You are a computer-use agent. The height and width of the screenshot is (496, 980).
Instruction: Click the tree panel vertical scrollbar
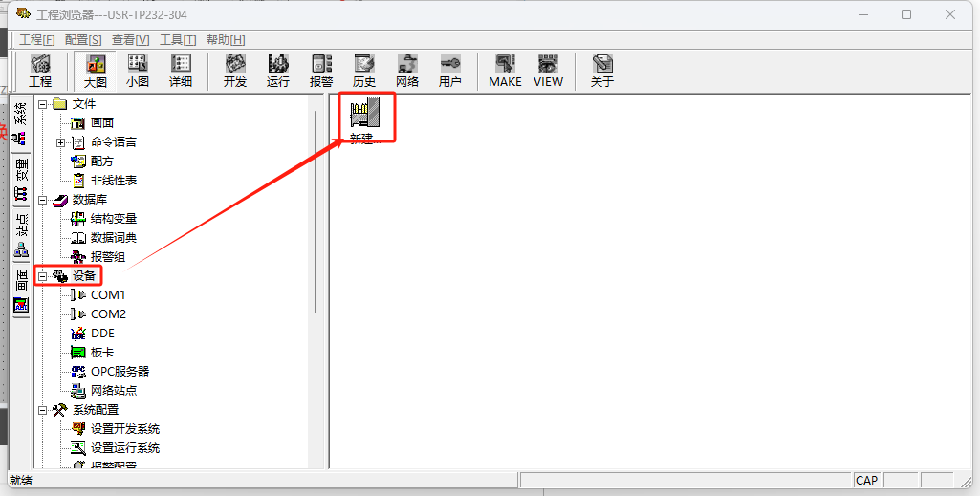(x=316, y=212)
